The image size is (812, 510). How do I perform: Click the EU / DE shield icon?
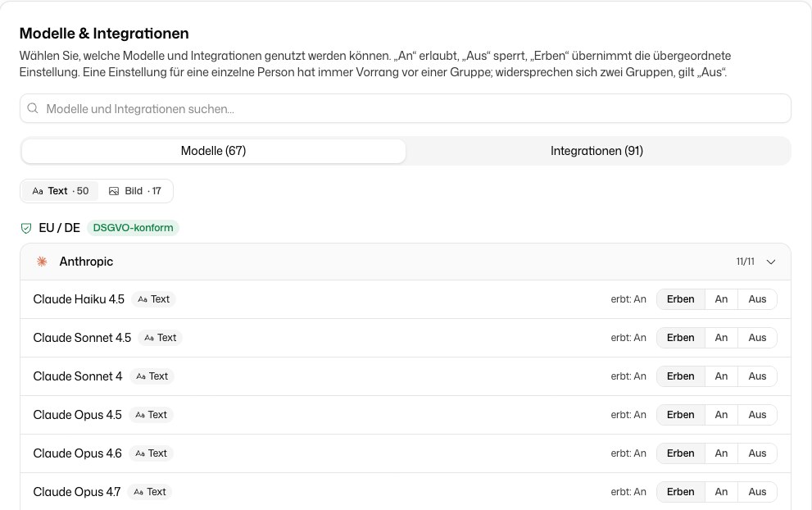tap(26, 228)
